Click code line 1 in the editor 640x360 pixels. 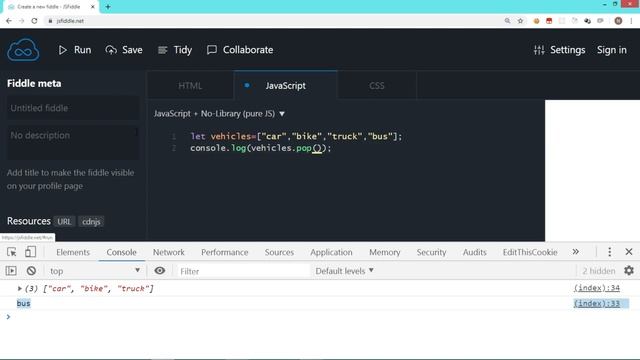tap(296, 136)
